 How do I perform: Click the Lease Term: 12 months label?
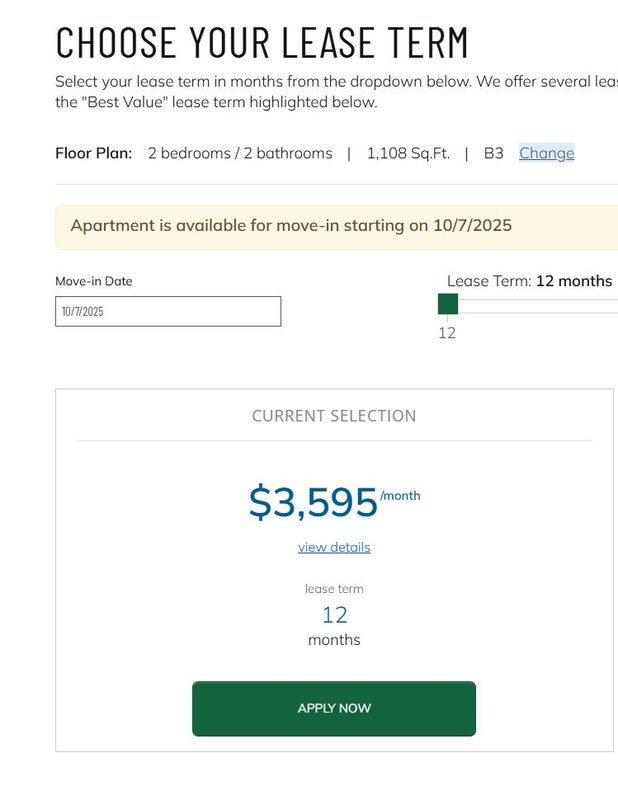[529, 281]
